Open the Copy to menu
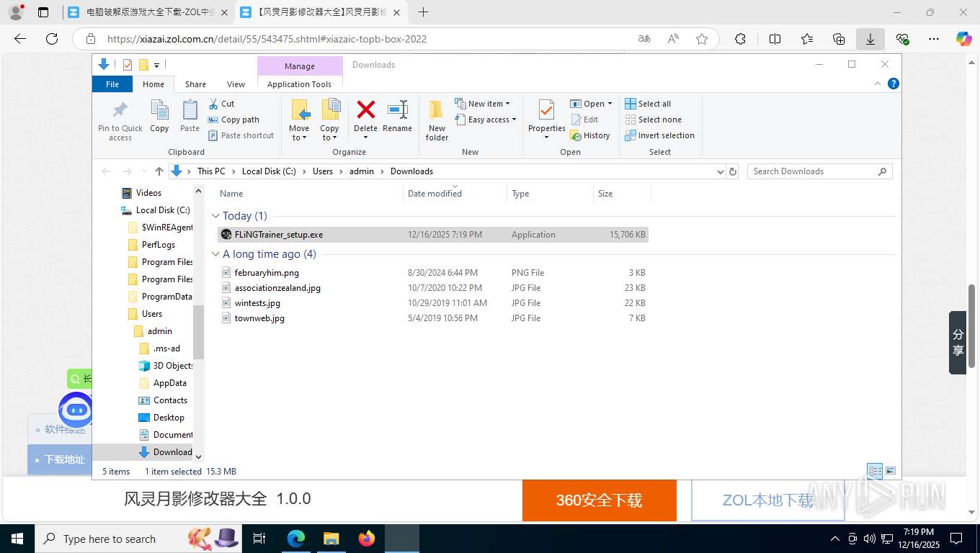The width and height of the screenshot is (980, 553). [x=330, y=120]
